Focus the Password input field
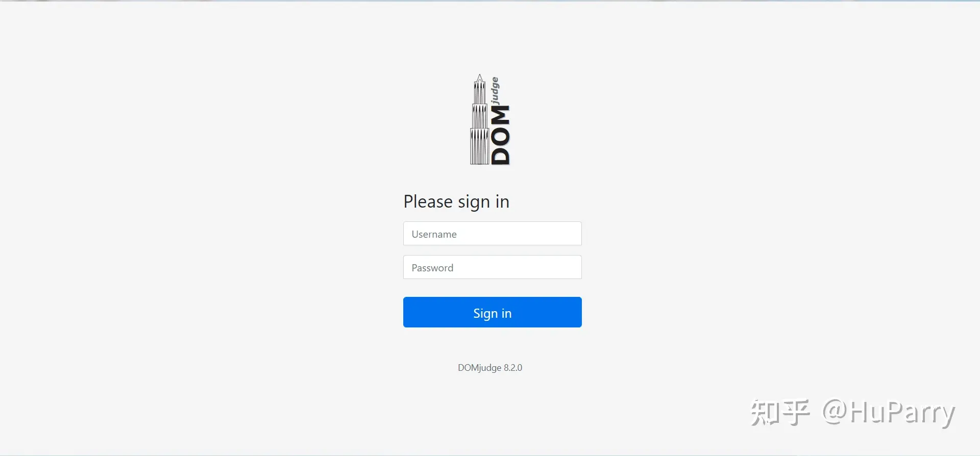The width and height of the screenshot is (980, 456). coord(492,267)
